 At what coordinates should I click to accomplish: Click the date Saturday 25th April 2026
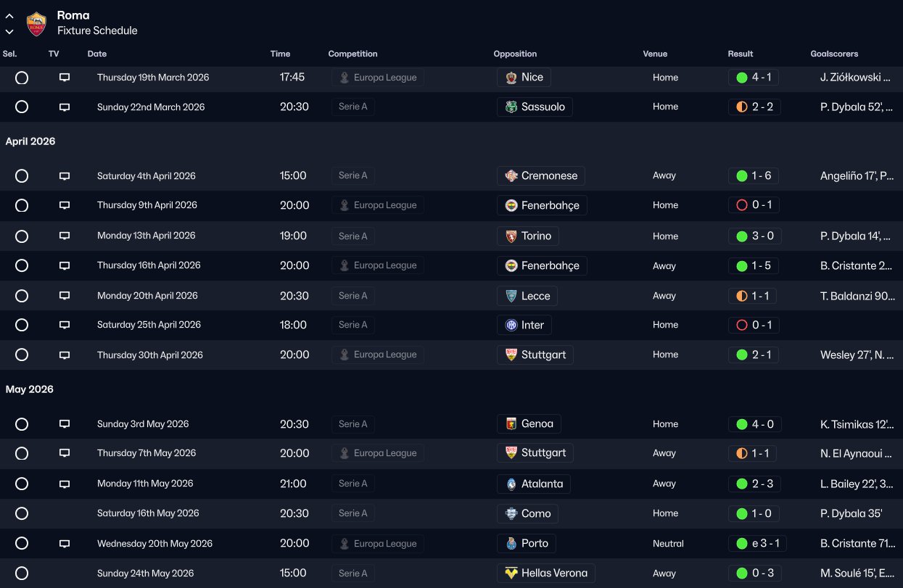click(149, 325)
